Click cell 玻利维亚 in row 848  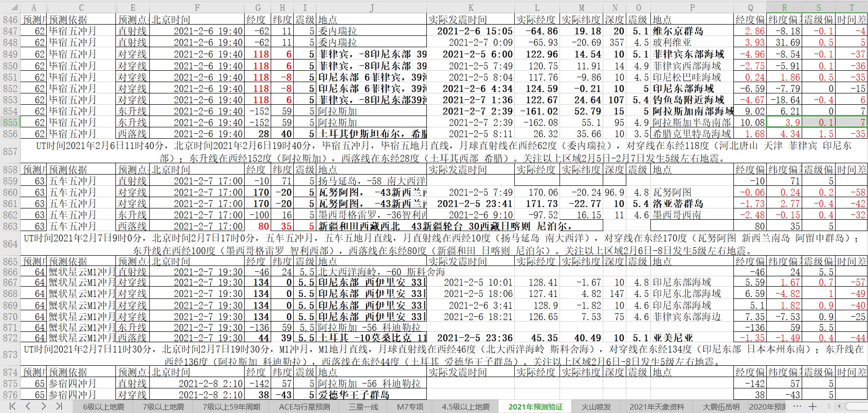(692, 42)
